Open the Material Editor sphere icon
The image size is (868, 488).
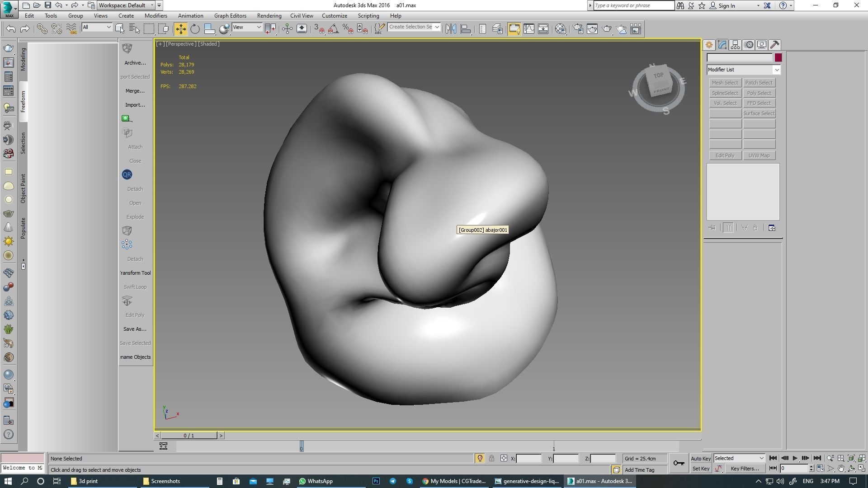(x=561, y=29)
